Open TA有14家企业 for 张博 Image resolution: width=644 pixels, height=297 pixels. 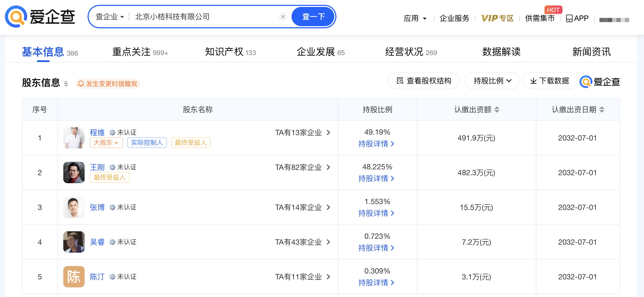(303, 207)
